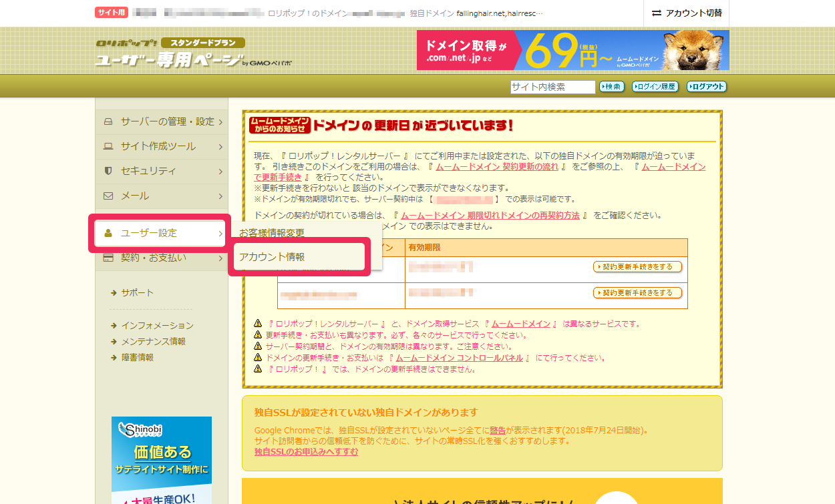Image resolution: width=835 pixels, height=504 pixels.
Task: Click the 検索 search button
Action: (611, 87)
